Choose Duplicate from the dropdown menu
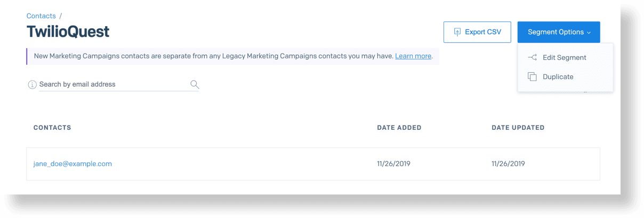644x218 pixels. coord(558,77)
